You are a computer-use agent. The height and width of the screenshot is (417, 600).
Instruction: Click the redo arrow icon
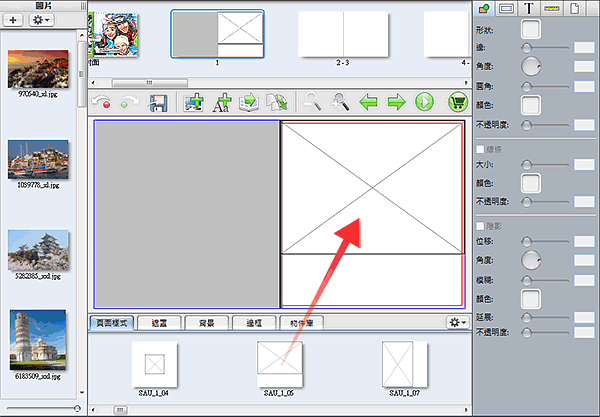129,103
